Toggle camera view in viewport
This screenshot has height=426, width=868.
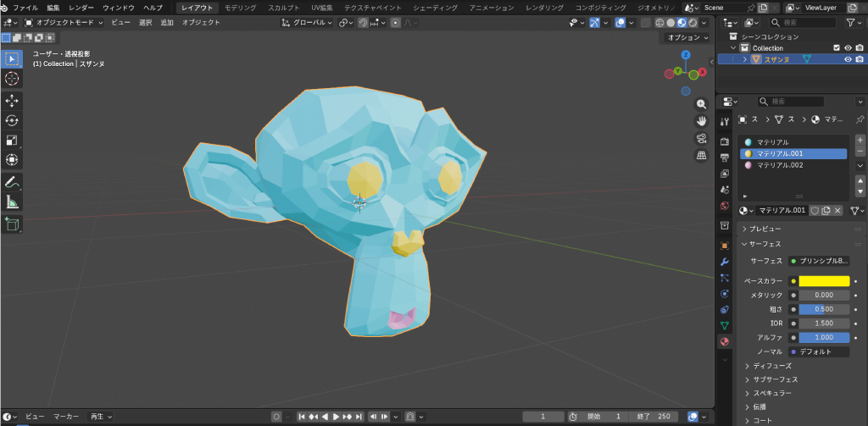tap(702, 138)
